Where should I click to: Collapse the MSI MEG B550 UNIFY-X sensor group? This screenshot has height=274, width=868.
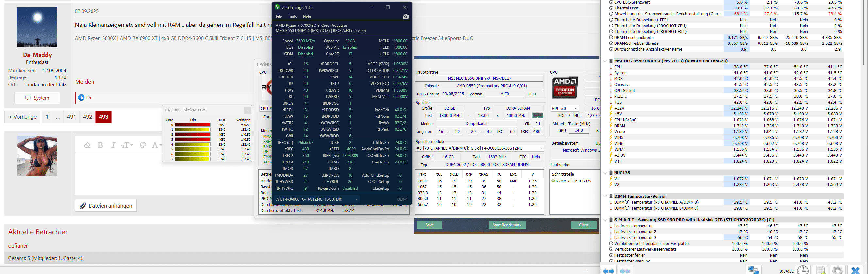point(605,61)
